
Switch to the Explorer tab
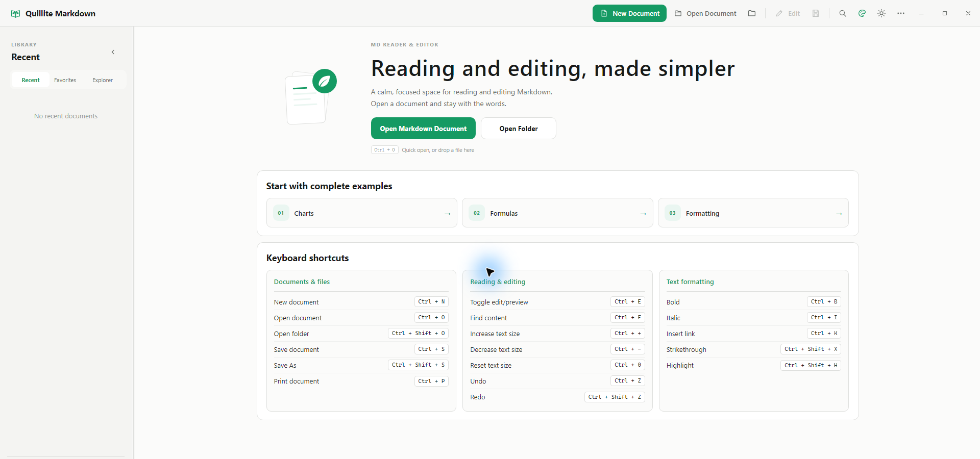(103, 80)
